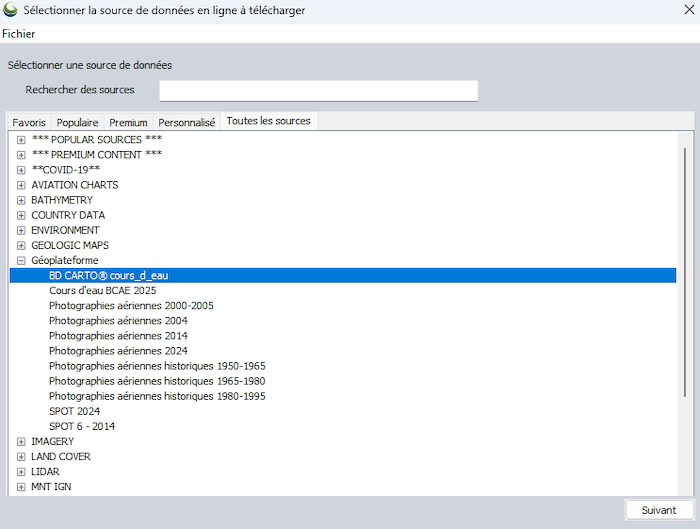Collapse the Géoplateforme tree node

coord(21,261)
